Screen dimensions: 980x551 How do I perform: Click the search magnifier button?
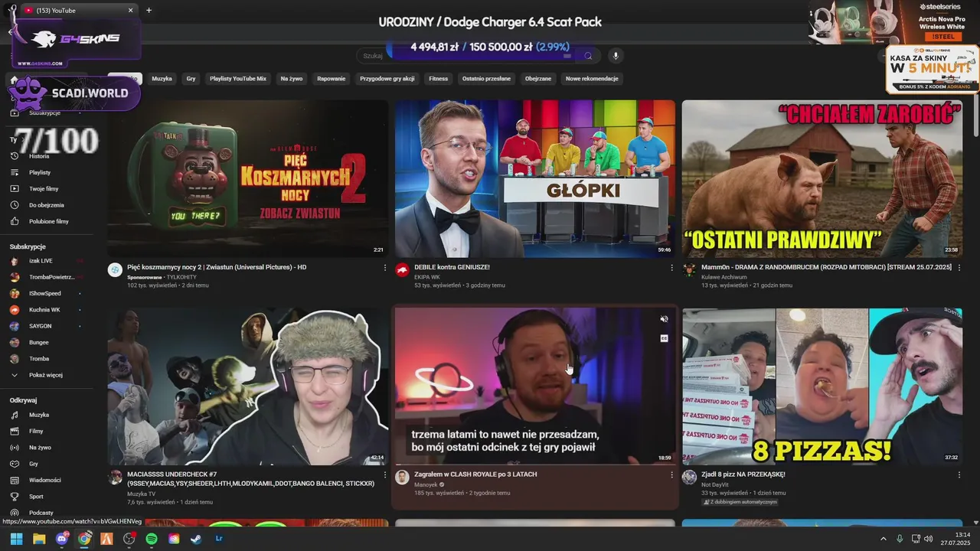click(x=588, y=56)
